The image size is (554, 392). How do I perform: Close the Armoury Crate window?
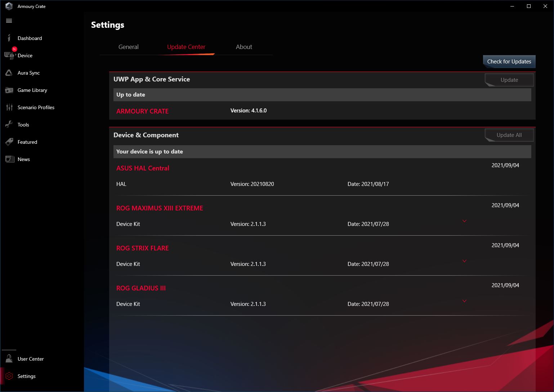click(545, 6)
